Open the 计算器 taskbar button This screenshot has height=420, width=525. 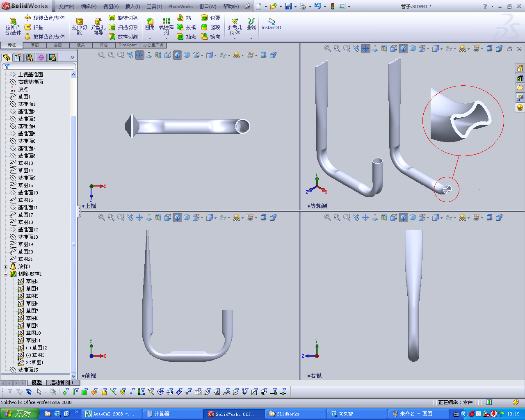click(173, 414)
